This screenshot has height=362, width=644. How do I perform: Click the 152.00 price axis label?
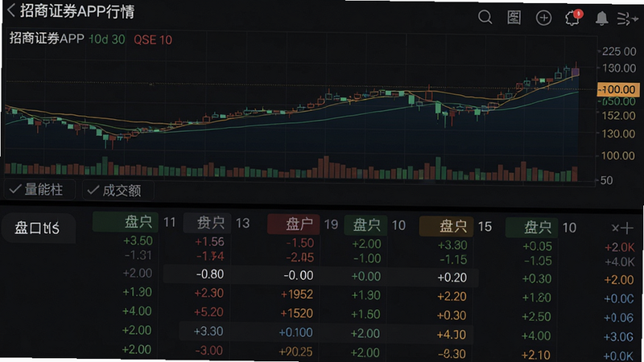tap(618, 116)
